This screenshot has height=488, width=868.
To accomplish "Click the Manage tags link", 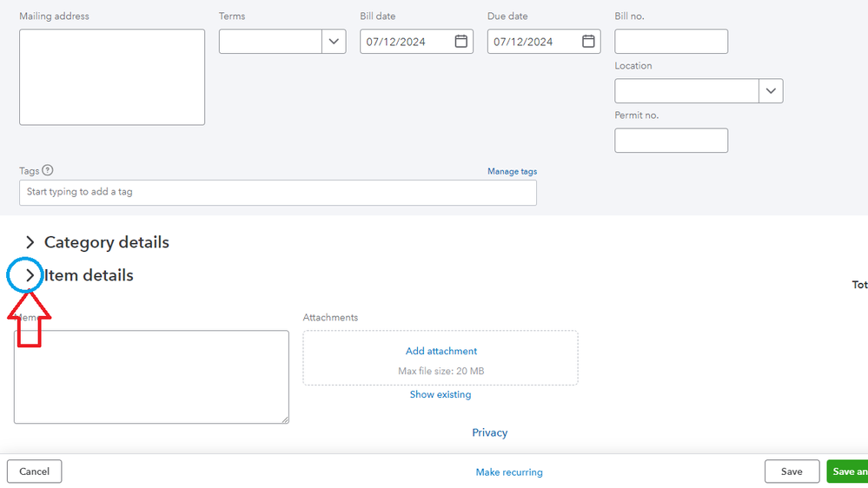I will (512, 172).
